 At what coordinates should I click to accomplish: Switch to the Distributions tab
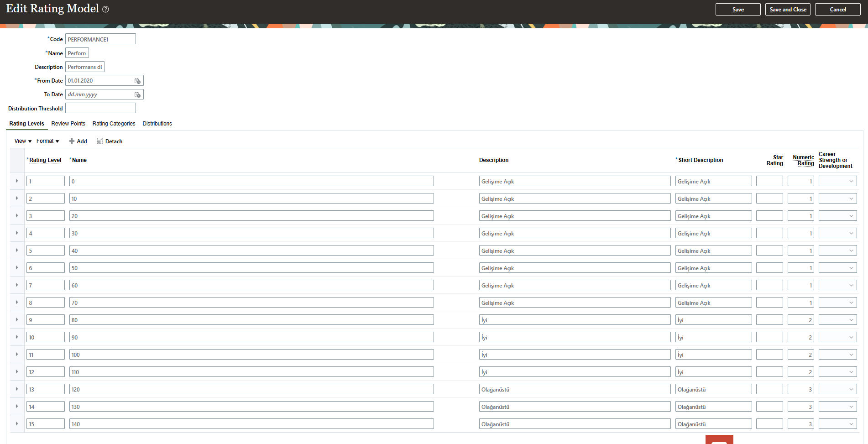click(157, 124)
